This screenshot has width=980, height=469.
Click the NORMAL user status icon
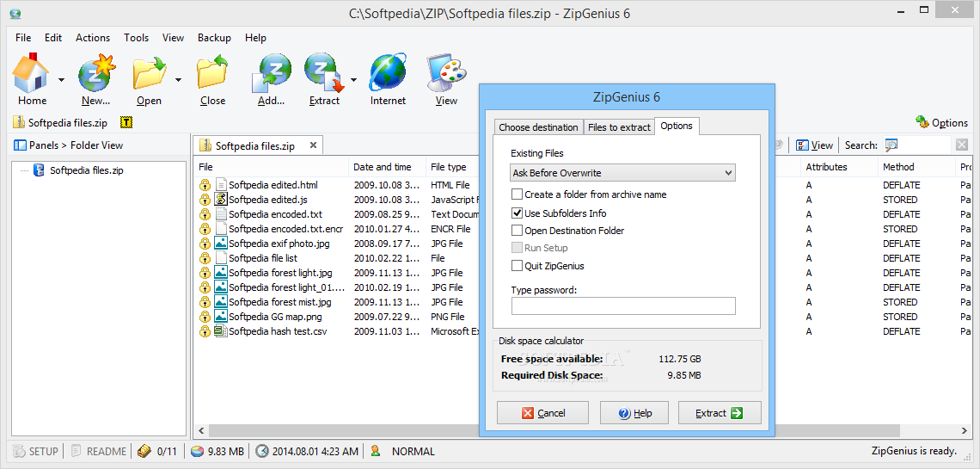[375, 451]
